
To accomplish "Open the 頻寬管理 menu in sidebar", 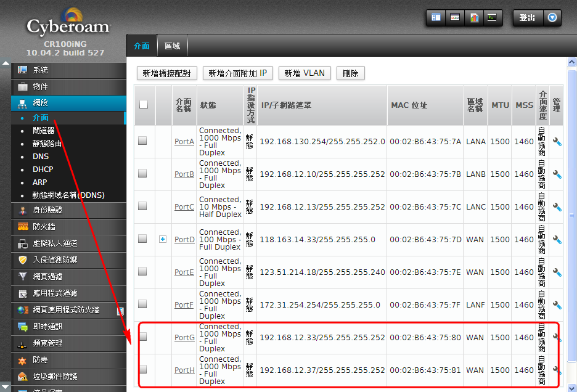I will click(69, 343).
